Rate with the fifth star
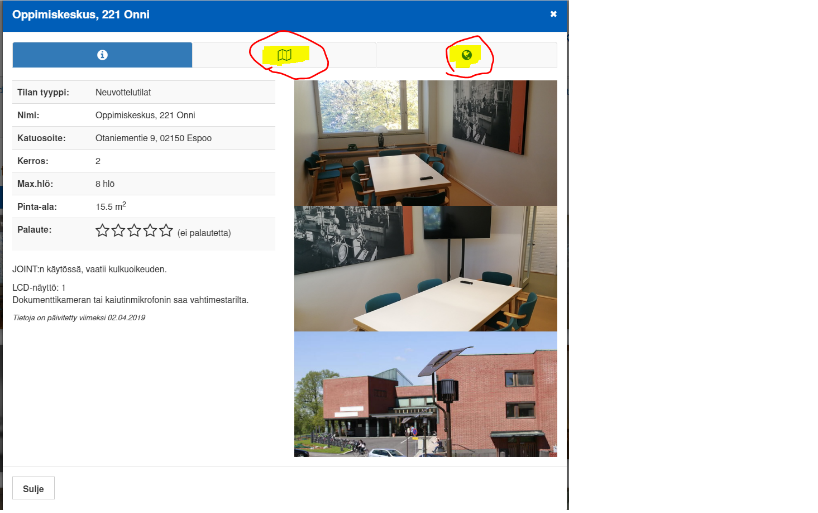Screen dimensions: 818x513 click(x=166, y=231)
